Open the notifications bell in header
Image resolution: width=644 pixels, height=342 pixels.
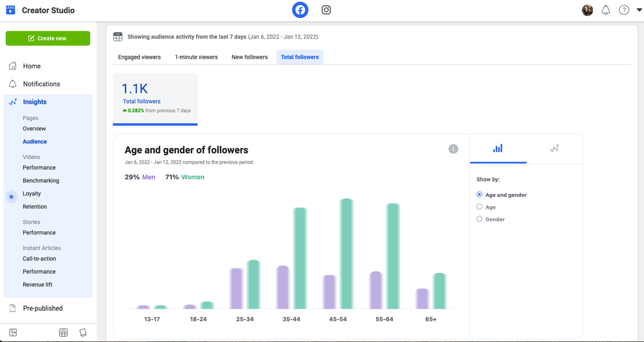(606, 10)
